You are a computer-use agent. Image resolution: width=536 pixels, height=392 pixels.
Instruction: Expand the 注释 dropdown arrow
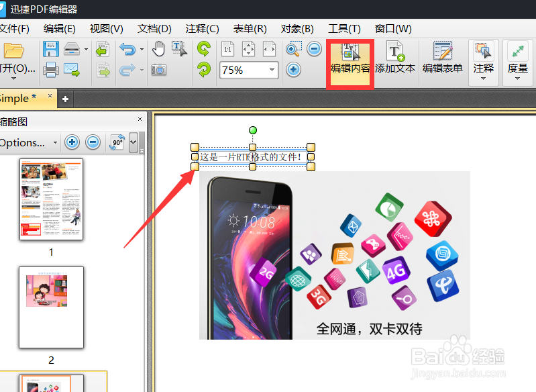(484, 79)
